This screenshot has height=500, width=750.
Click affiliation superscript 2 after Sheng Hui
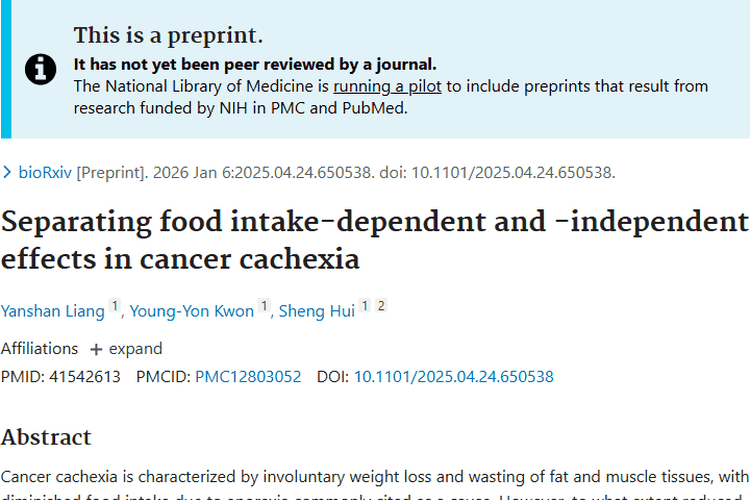(380, 307)
